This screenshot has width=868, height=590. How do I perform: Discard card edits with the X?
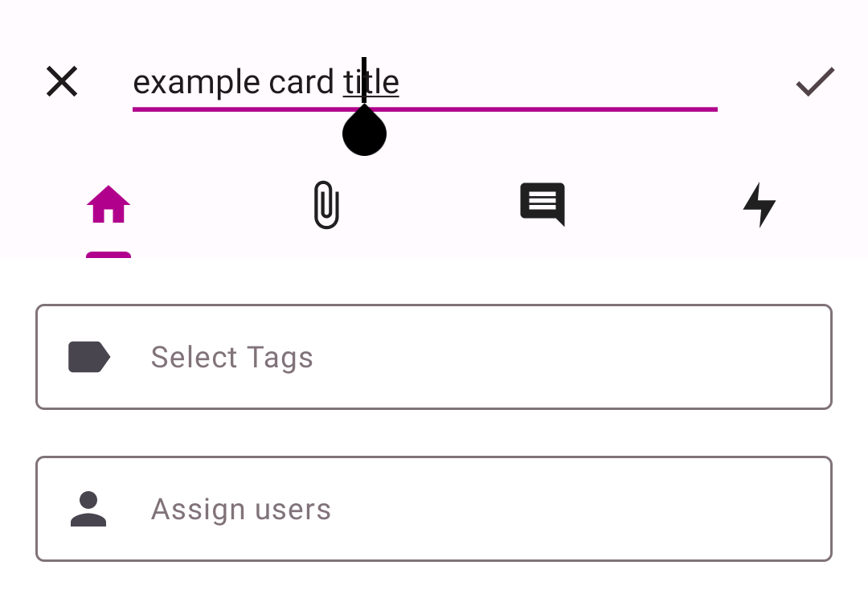coord(62,81)
